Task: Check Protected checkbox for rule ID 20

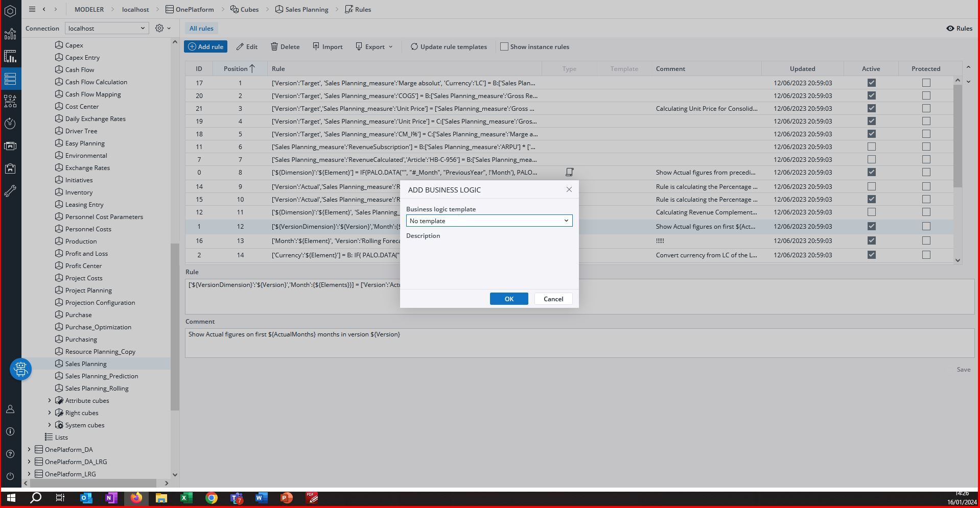Action: click(x=926, y=96)
